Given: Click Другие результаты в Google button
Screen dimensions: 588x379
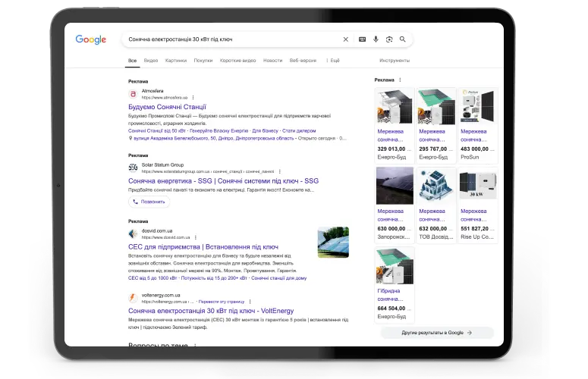Looking at the screenshot, I should [x=437, y=333].
